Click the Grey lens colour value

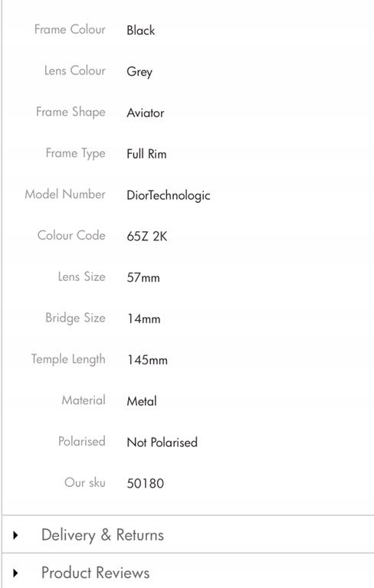139,72
